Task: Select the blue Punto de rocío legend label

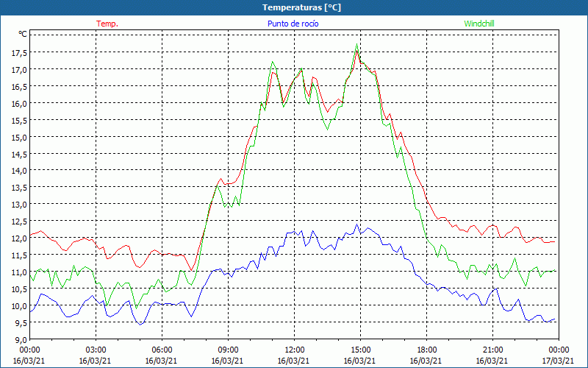Action: [293, 24]
